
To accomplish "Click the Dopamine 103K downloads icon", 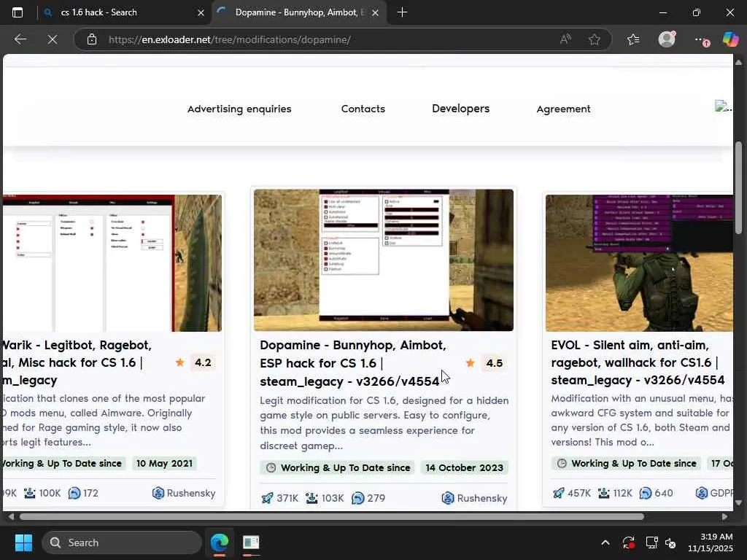I will [311, 498].
